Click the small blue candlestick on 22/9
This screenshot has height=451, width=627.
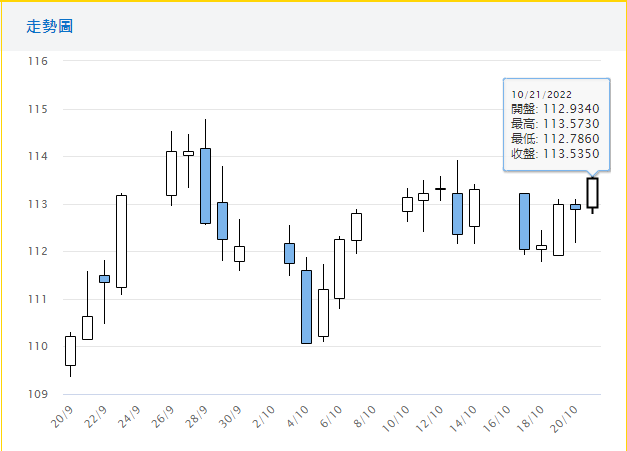[x=104, y=279]
